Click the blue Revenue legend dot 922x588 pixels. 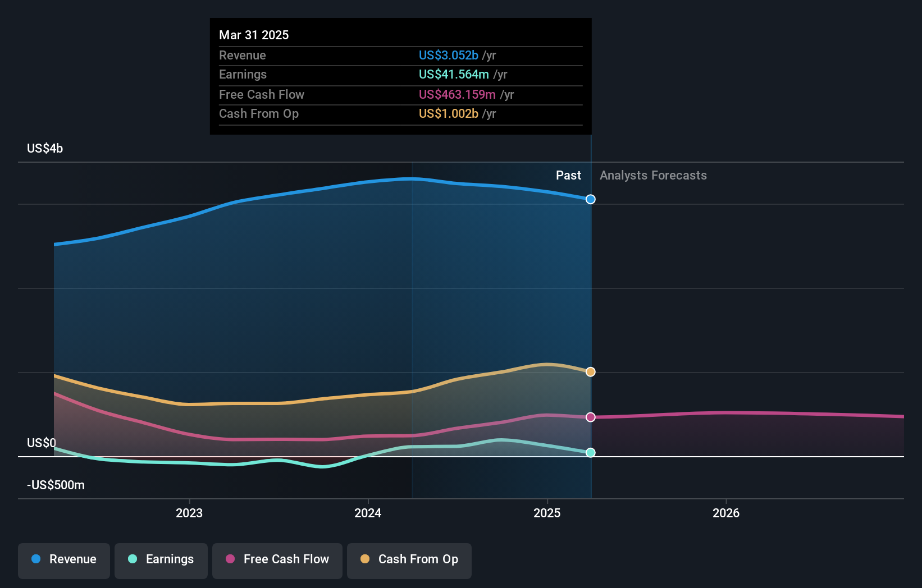(35, 559)
